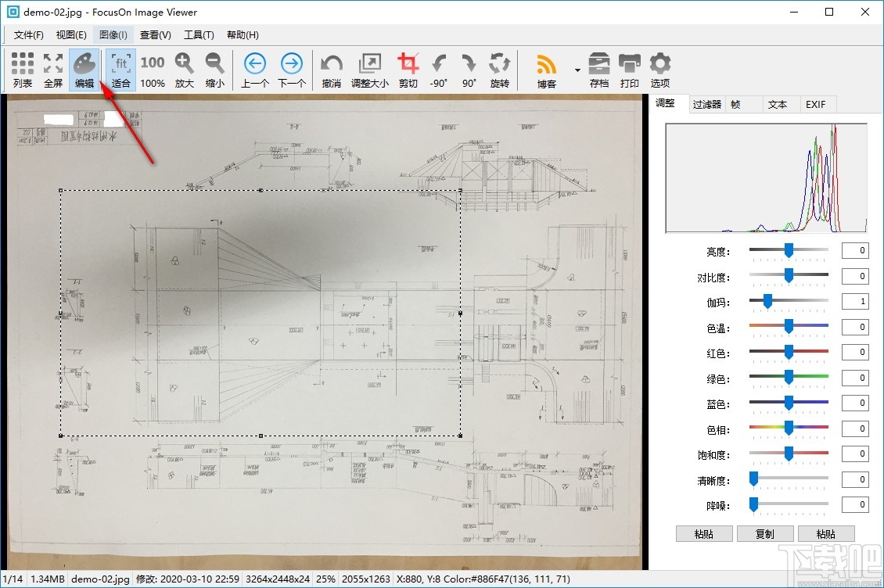Switch to the EXIF tab
Viewport: 884px width, 588px height.
[x=818, y=103]
